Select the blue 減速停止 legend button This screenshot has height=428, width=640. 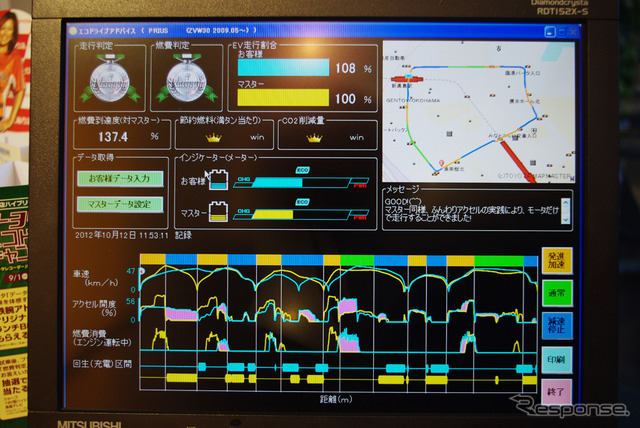point(557,325)
